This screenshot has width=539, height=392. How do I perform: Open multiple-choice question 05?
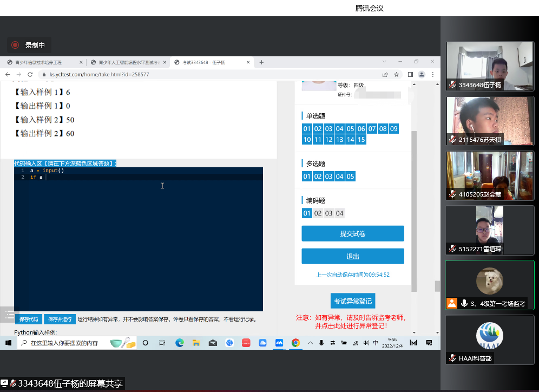click(350, 177)
